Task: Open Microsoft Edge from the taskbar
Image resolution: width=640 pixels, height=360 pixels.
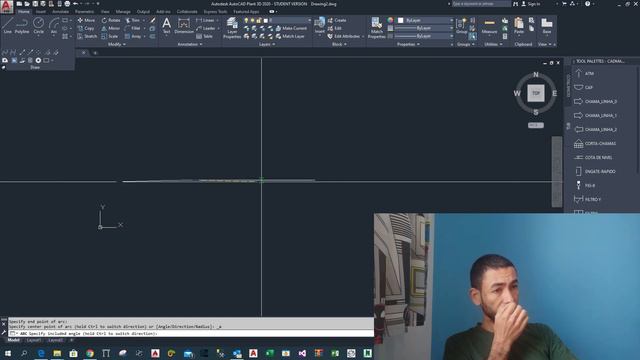Action: coord(41,353)
